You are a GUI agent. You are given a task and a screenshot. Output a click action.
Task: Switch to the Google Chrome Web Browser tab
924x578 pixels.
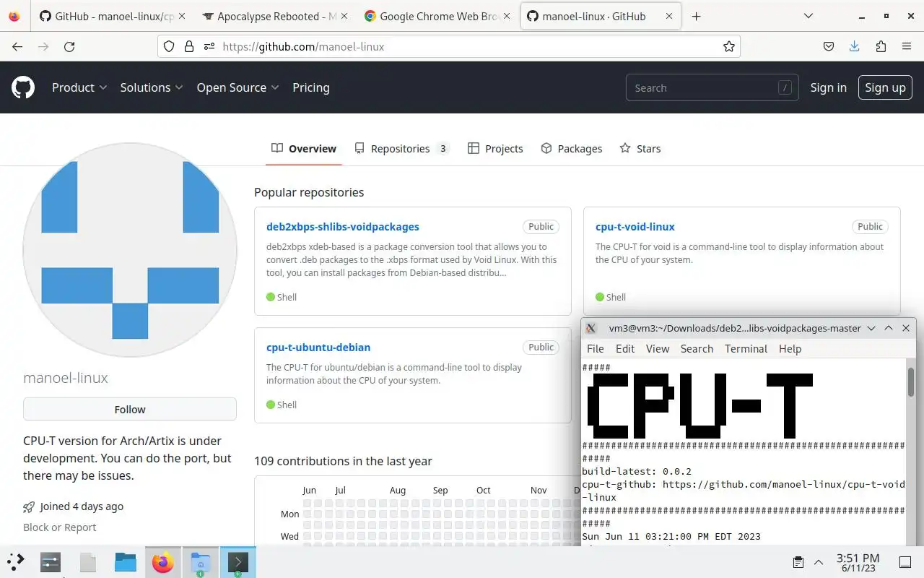437,16
